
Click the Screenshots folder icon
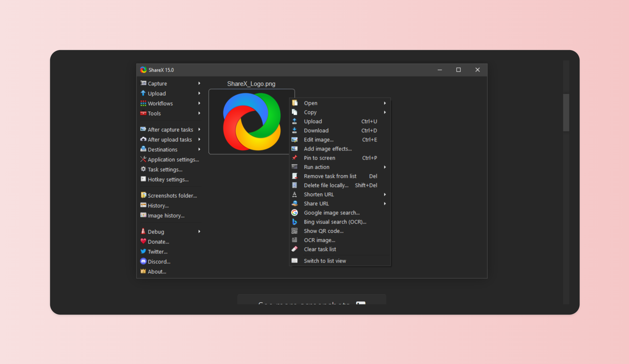click(143, 195)
